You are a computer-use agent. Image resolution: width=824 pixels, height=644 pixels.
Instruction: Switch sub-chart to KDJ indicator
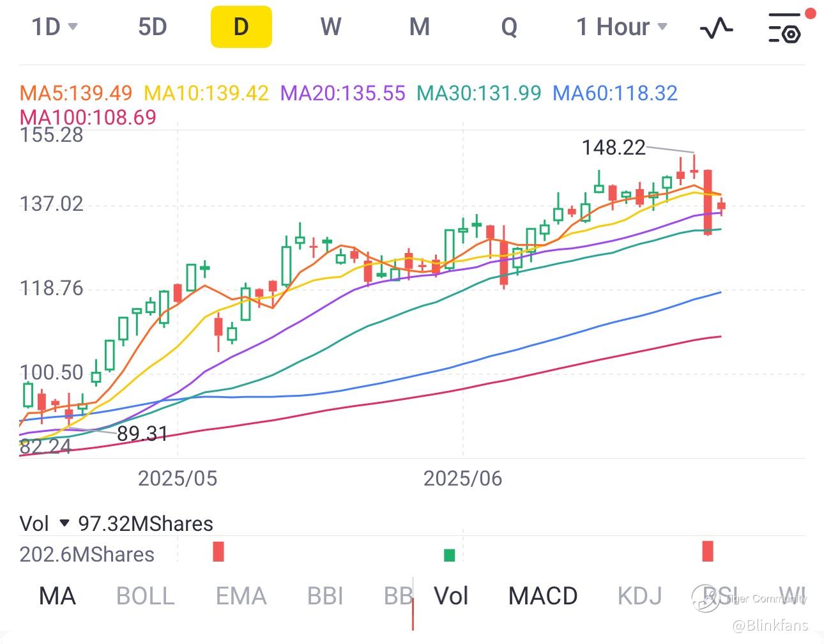point(639,596)
